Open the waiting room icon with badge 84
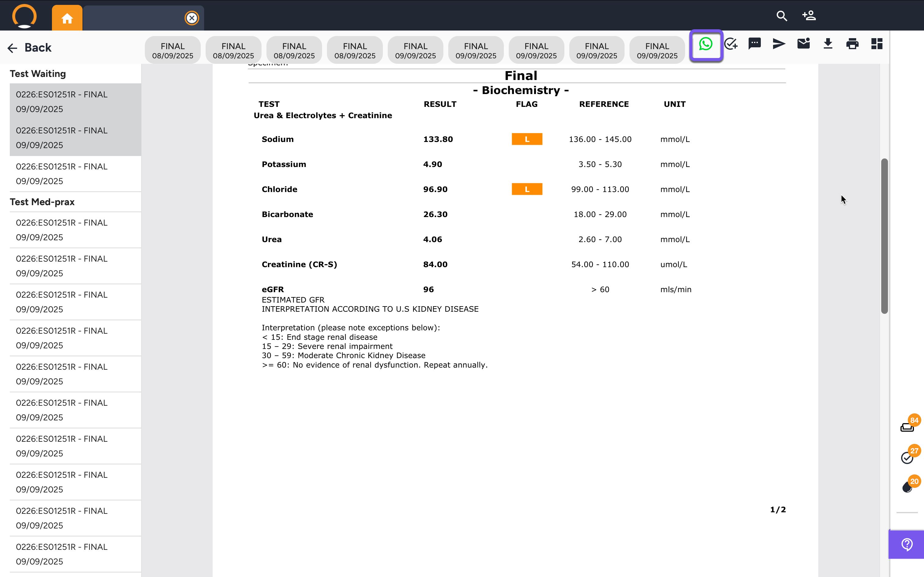This screenshot has height=577, width=924. [908, 427]
